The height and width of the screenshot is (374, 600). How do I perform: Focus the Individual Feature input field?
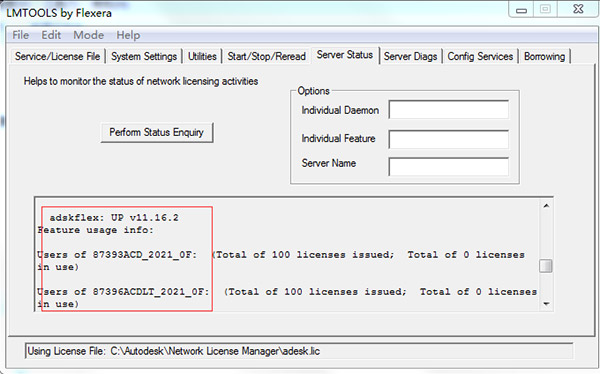point(448,139)
